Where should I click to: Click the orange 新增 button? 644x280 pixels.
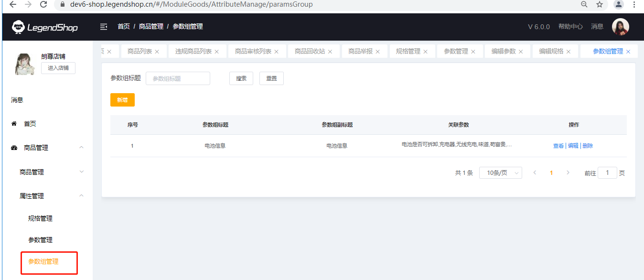click(x=122, y=100)
